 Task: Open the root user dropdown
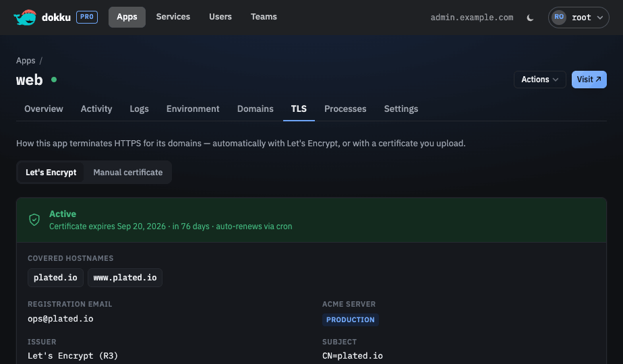click(578, 18)
